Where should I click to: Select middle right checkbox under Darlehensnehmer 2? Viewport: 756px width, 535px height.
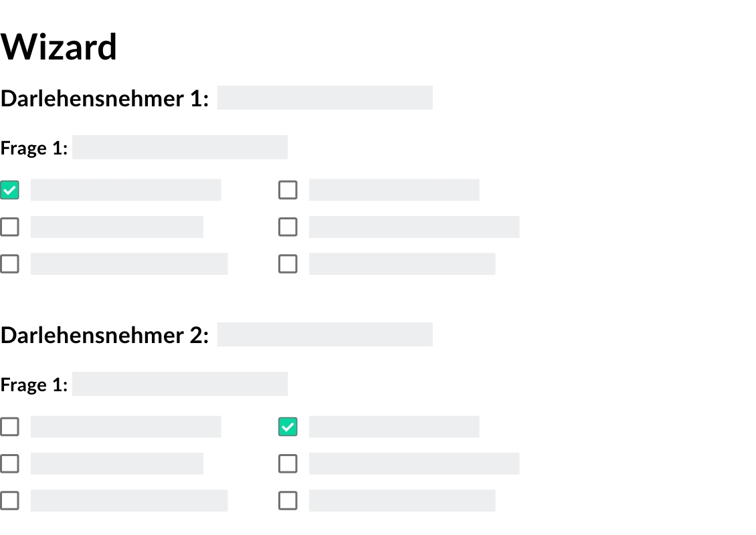pos(288,463)
